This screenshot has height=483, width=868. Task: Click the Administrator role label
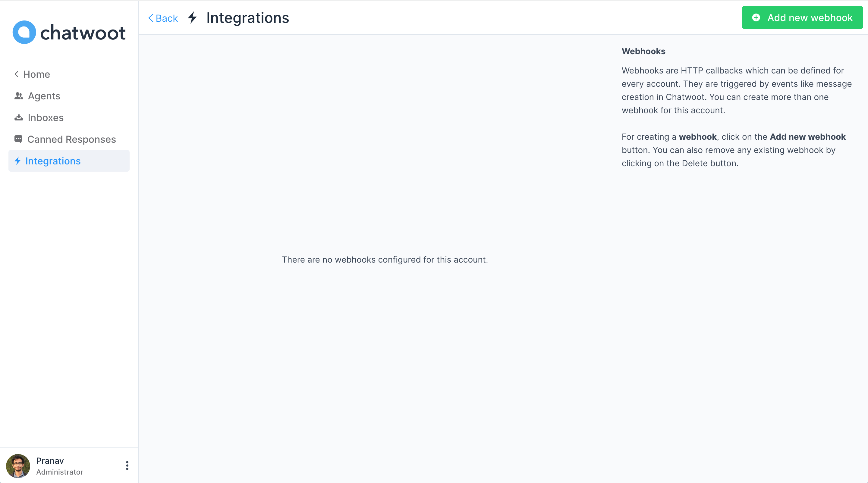point(60,472)
